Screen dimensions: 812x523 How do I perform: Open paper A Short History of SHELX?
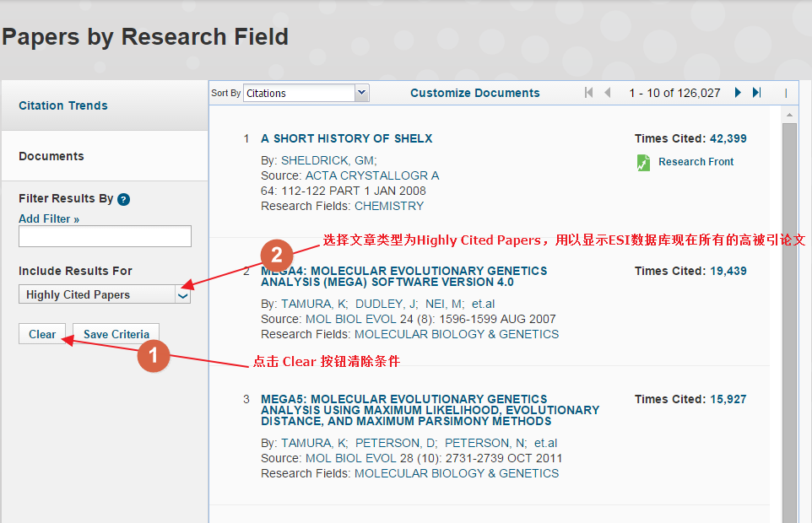pyautogui.click(x=346, y=138)
